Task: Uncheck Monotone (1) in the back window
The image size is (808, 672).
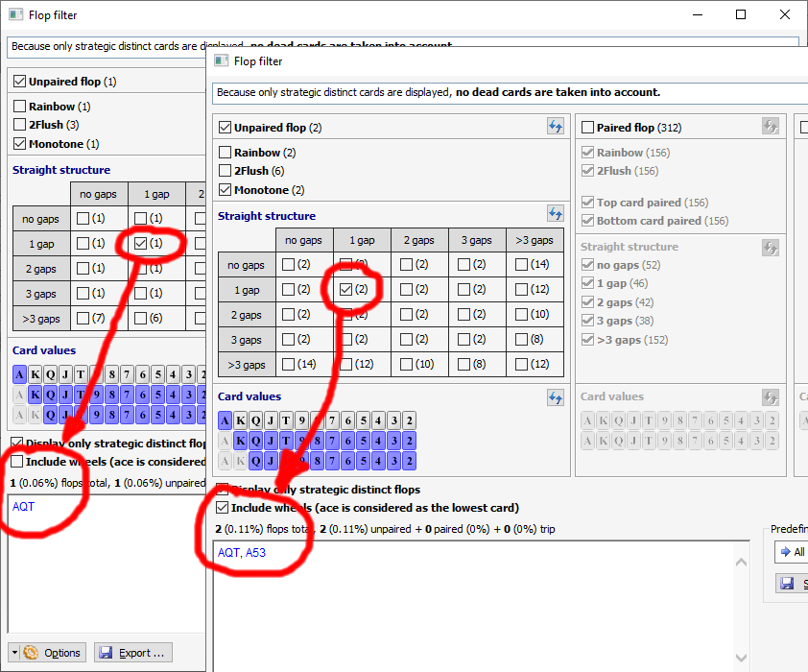Action: tap(19, 144)
